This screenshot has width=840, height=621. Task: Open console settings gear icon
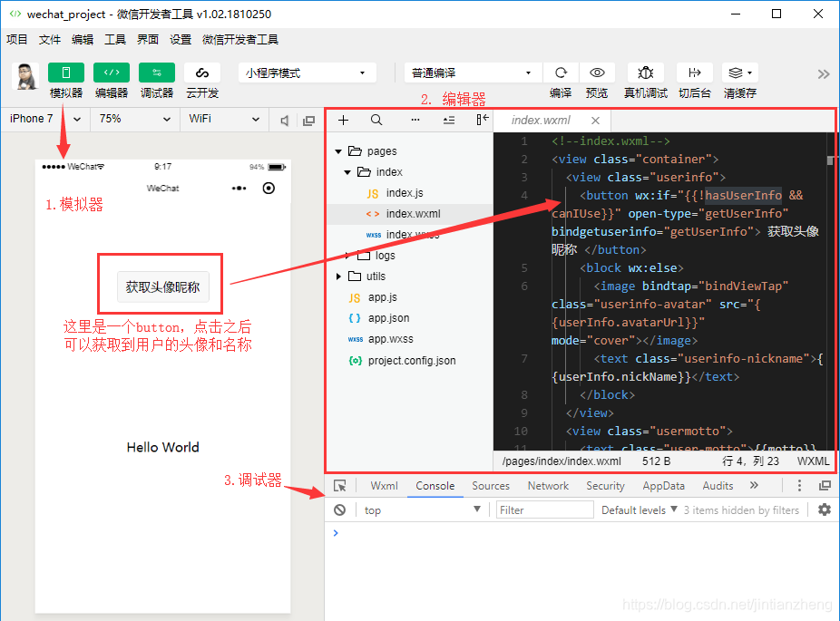(x=825, y=509)
